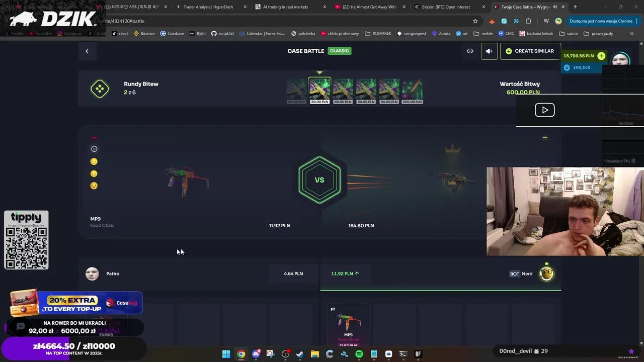The width and height of the screenshot is (644, 362).
Task: Open CREATE SIMILAR battle
Action: [x=530, y=51]
